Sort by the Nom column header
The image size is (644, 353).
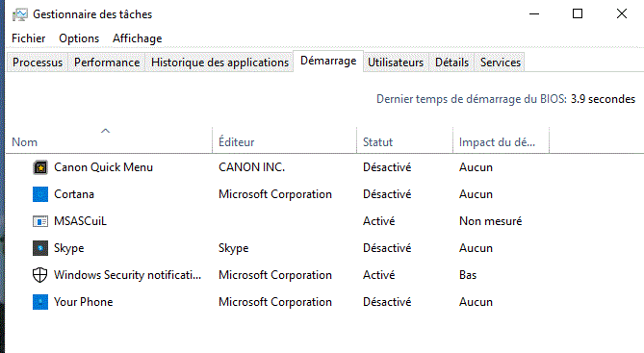pyautogui.click(x=109, y=140)
